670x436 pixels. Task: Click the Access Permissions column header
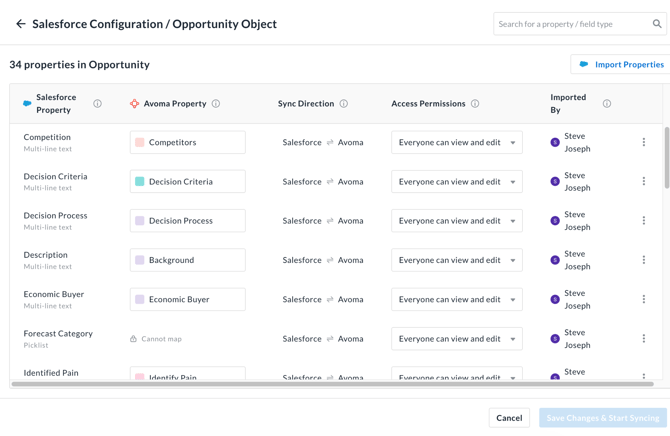click(x=428, y=103)
